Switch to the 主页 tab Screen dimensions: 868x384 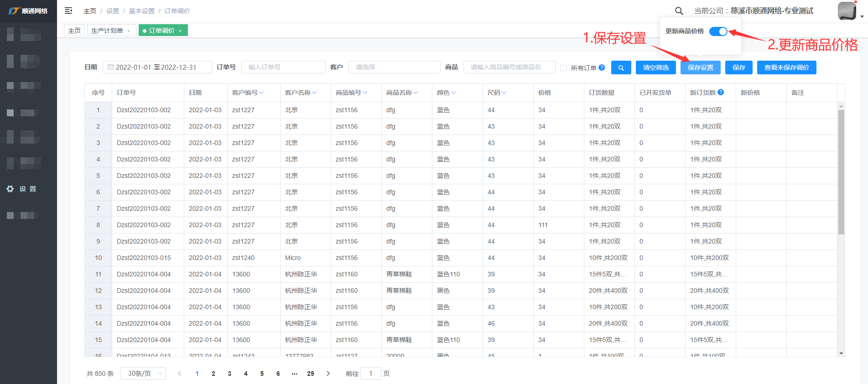coord(74,31)
